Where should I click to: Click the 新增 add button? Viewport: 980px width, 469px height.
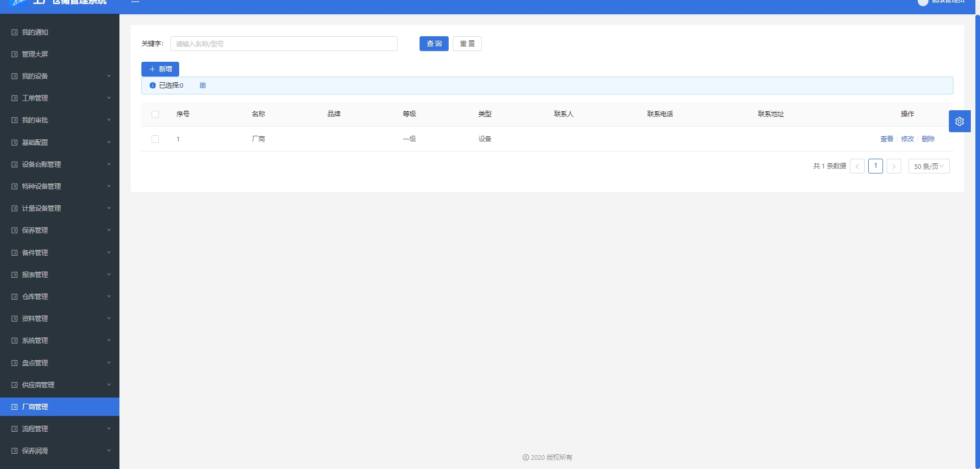pos(160,69)
